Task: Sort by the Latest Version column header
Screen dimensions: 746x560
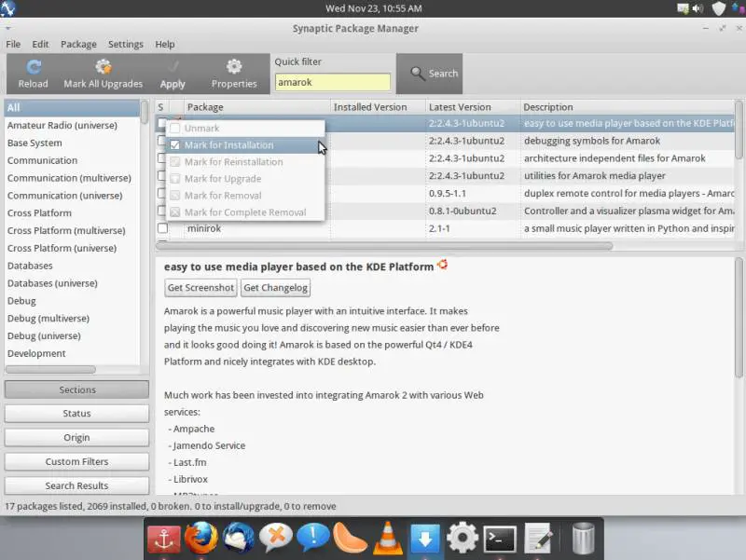Action: tap(473, 107)
